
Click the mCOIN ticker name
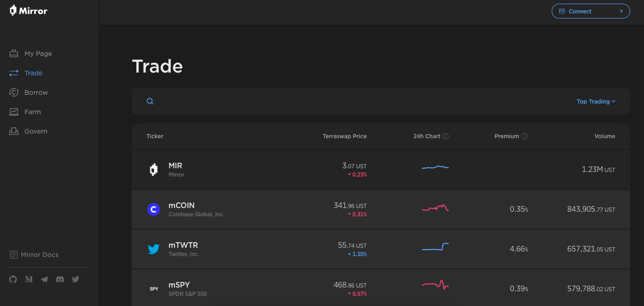181,205
